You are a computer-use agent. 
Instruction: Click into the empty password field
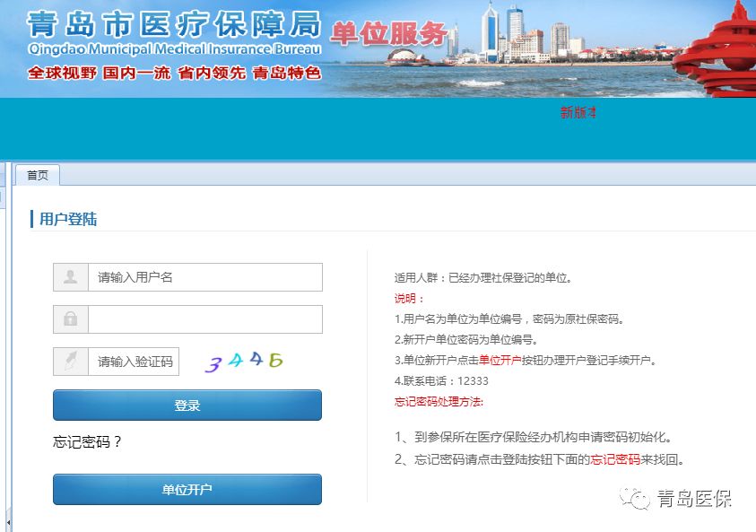pos(204,319)
